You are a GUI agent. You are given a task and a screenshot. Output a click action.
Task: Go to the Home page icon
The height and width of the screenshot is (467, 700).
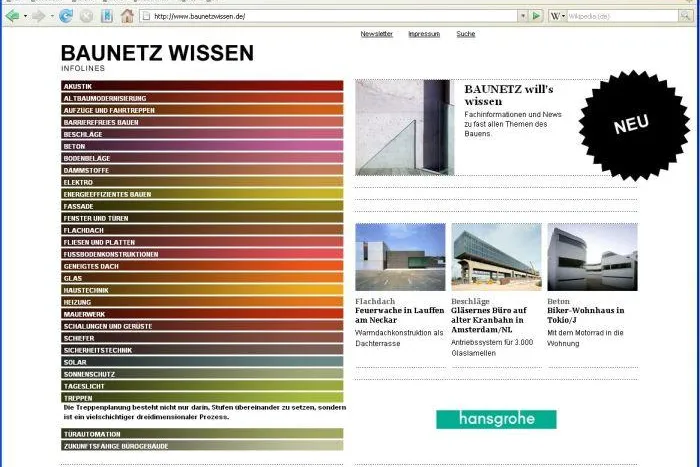pos(127,16)
